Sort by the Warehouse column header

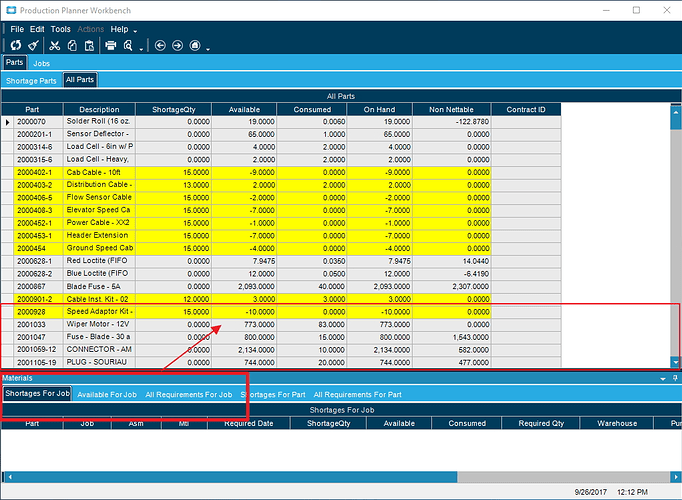(x=617, y=423)
